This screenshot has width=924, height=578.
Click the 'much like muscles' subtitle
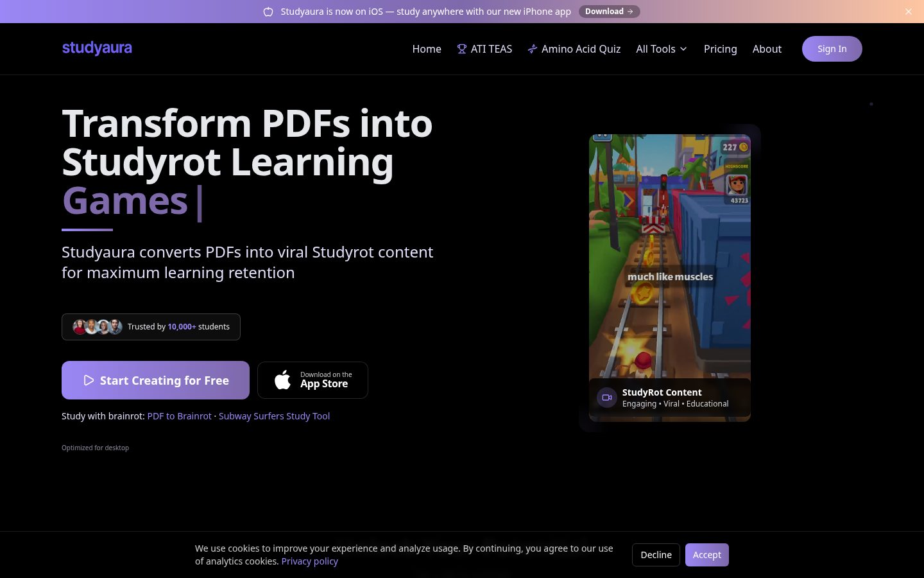tap(670, 277)
